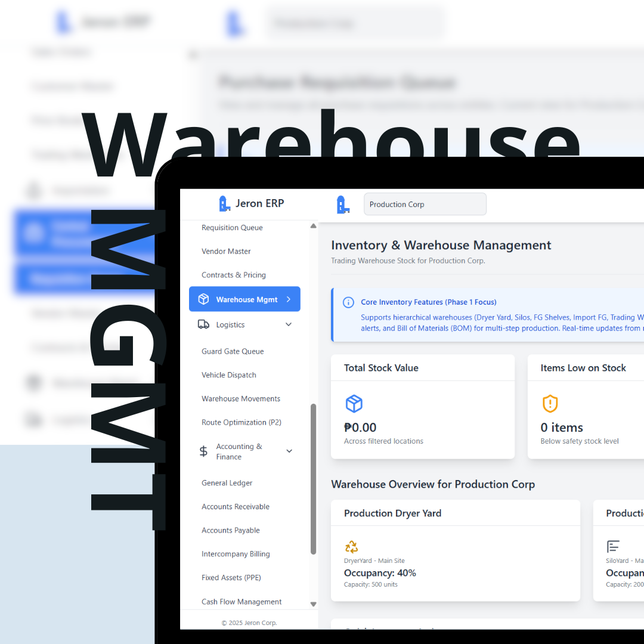Image resolution: width=644 pixels, height=644 pixels.
Task: Click the Accounting & Finance dollar icon
Action: [x=202, y=451]
